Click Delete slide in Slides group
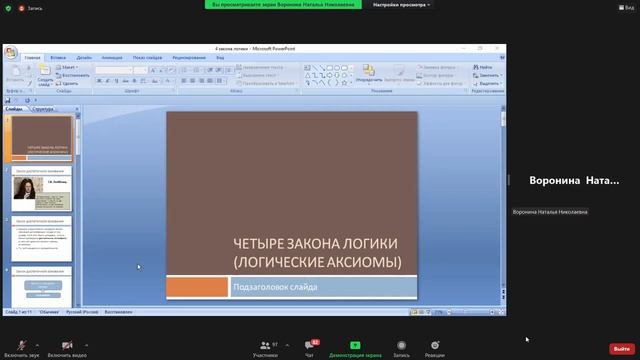The width and height of the screenshot is (640, 360). click(x=67, y=83)
